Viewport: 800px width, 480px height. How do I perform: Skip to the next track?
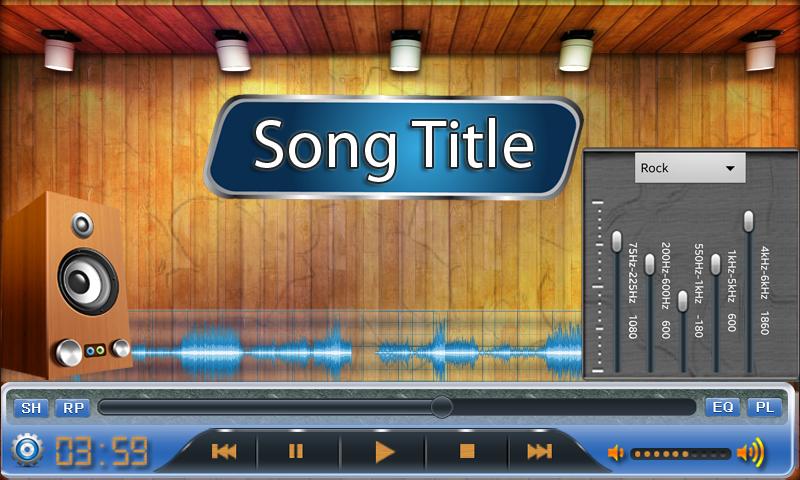pos(539,452)
